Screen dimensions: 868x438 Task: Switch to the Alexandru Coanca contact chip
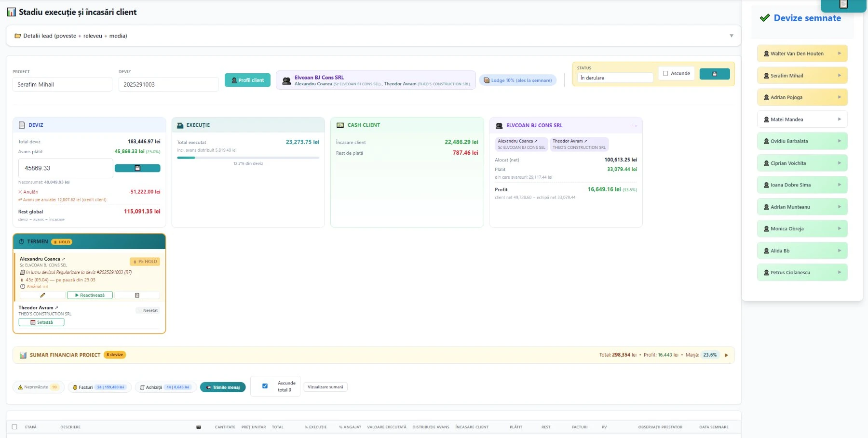[521, 144]
